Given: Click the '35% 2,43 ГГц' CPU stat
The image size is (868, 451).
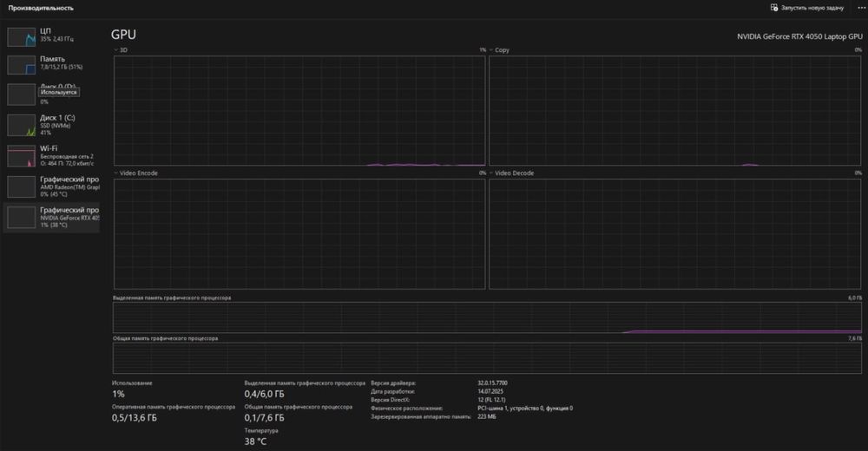Looking at the screenshot, I should tap(56, 39).
